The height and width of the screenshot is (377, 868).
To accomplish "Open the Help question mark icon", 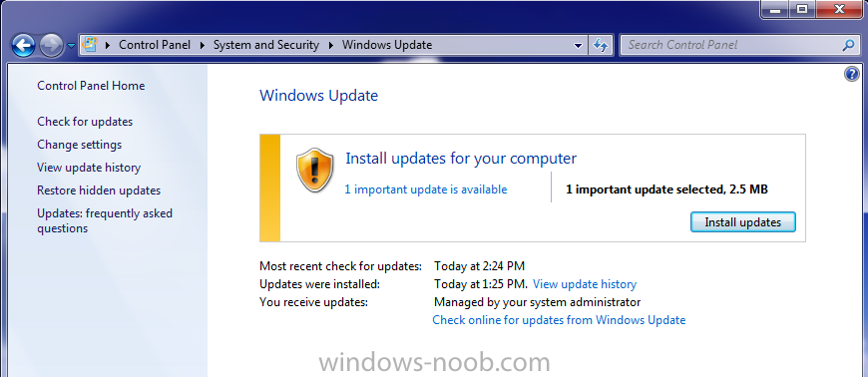I will 852,74.
